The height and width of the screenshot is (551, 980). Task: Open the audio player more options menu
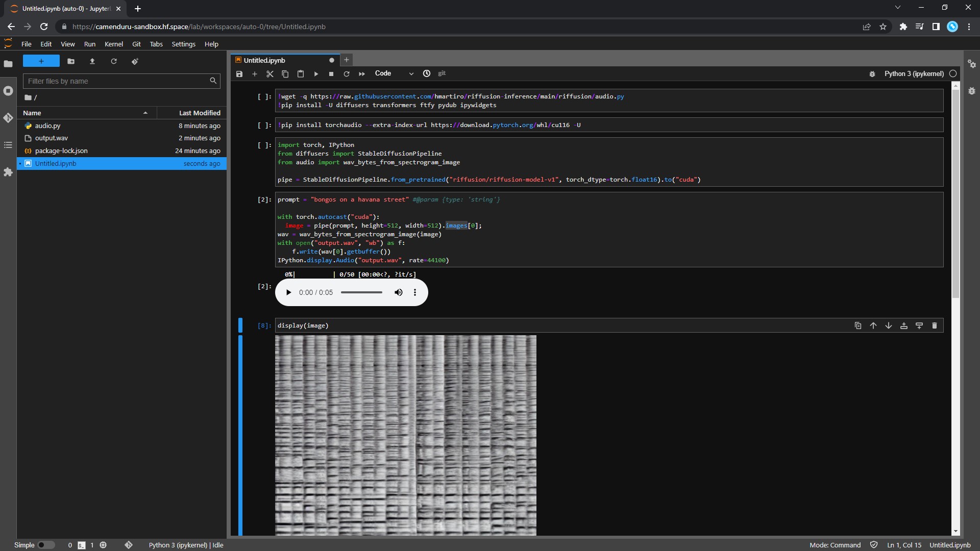pos(415,292)
